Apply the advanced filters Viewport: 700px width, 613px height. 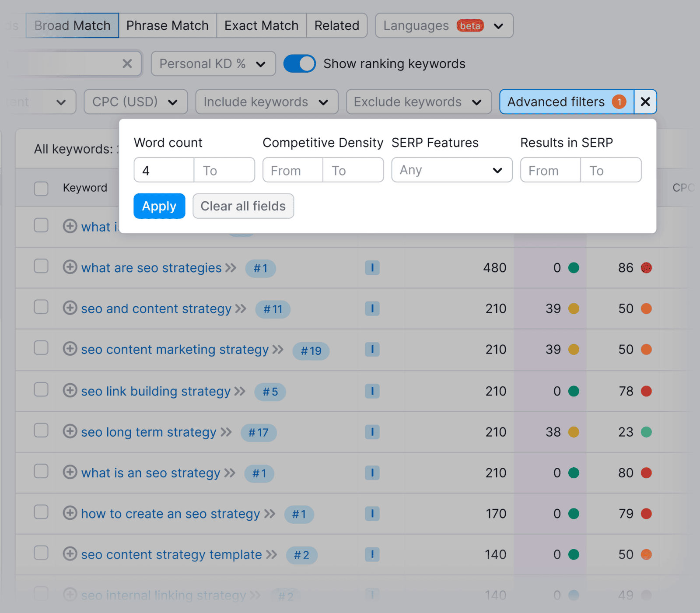coord(159,206)
